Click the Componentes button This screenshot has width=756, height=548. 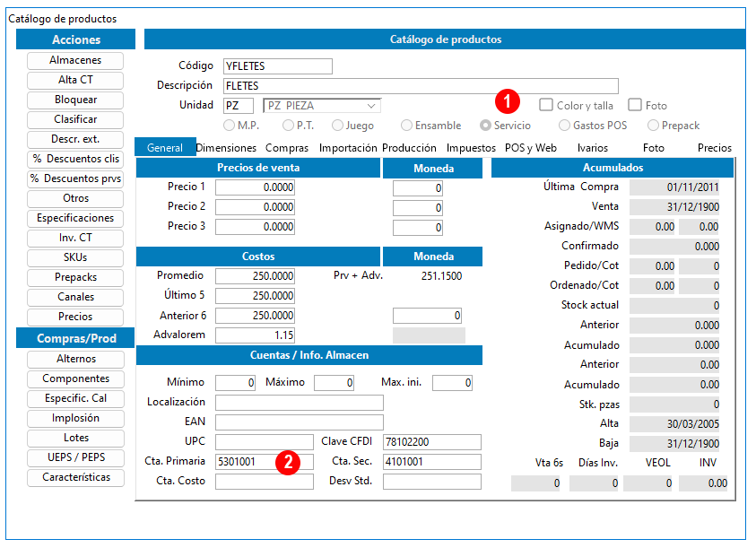coord(75,378)
